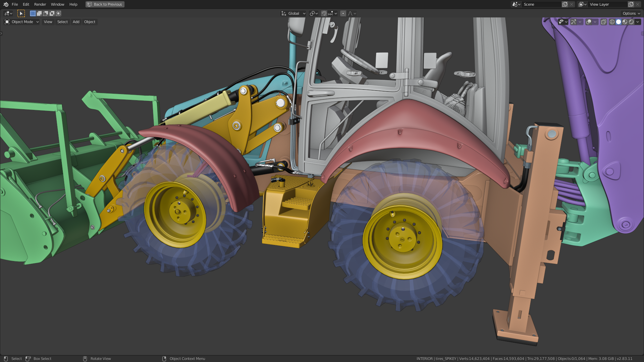The width and height of the screenshot is (644, 362).
Task: Select the Select Box tool icon
Action: tap(21, 13)
